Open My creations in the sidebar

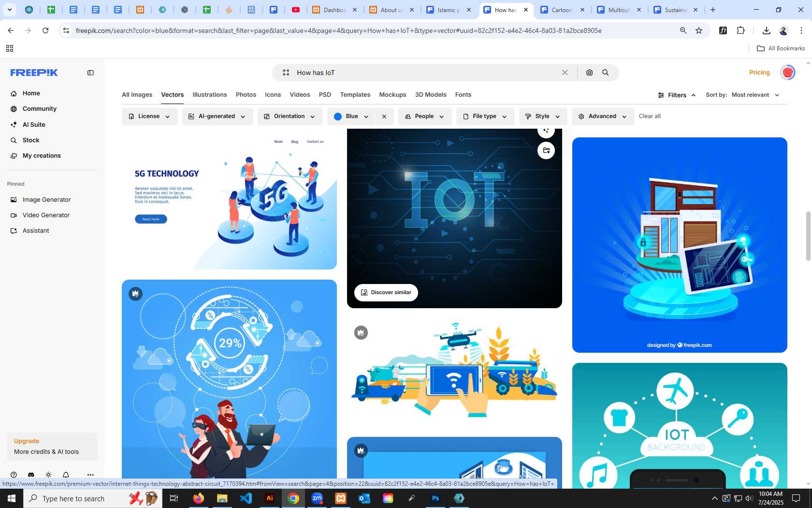click(42, 156)
